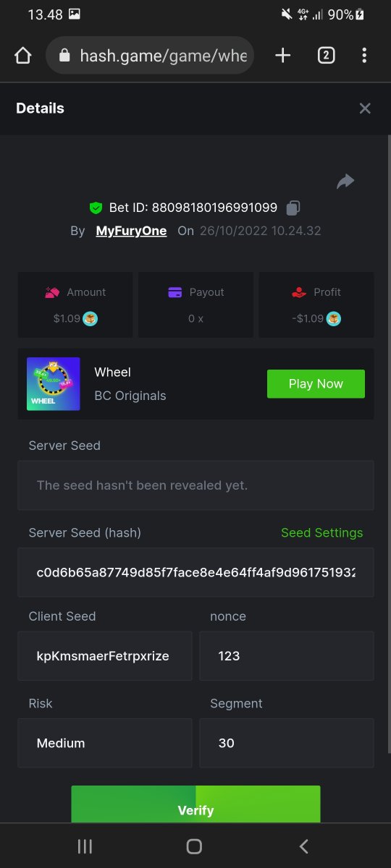The width and height of the screenshot is (391, 868).
Task: Tap the Android back navigation button
Action: point(304,846)
